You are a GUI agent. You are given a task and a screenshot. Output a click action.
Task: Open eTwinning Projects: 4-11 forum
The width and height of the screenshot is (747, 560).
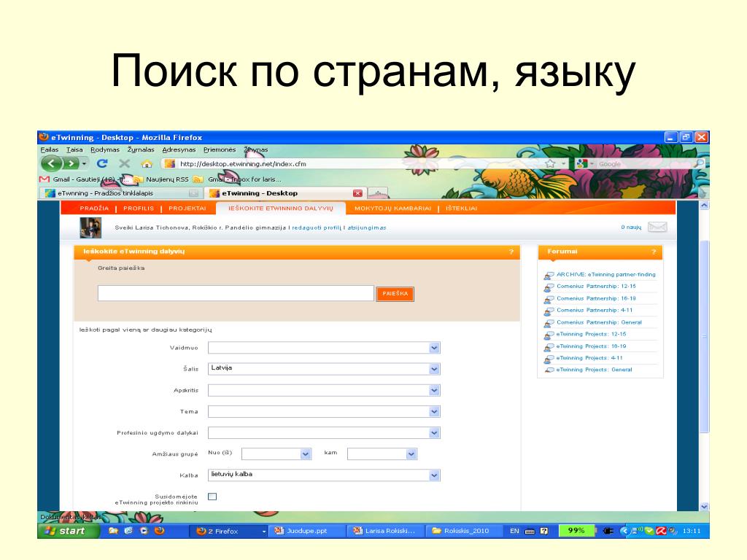coord(589,357)
